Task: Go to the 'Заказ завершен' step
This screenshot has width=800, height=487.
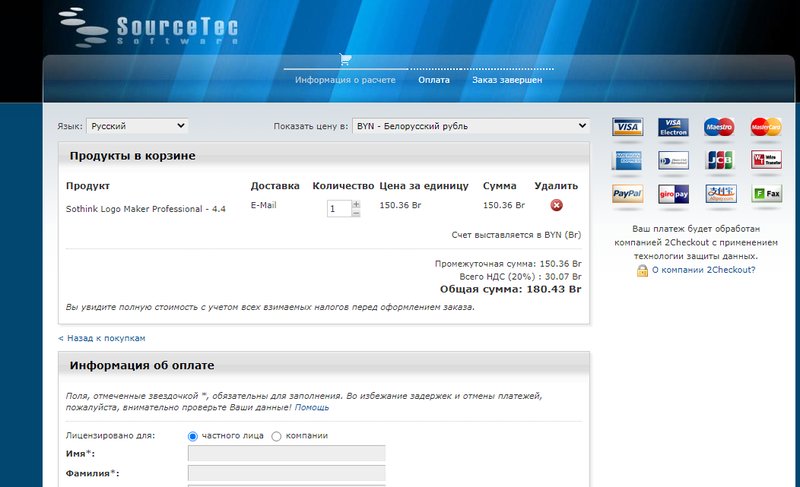Action: coord(507,80)
